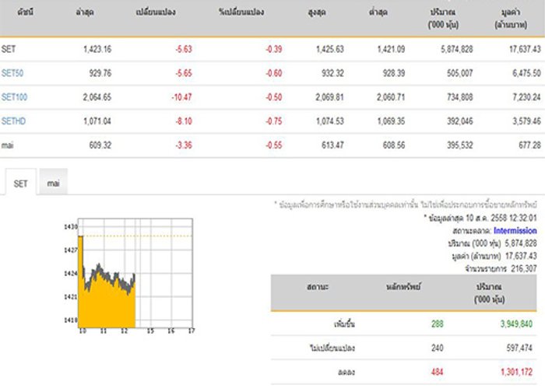Switch to the mai chart tab
This screenshot has width=545, height=392.
[53, 182]
